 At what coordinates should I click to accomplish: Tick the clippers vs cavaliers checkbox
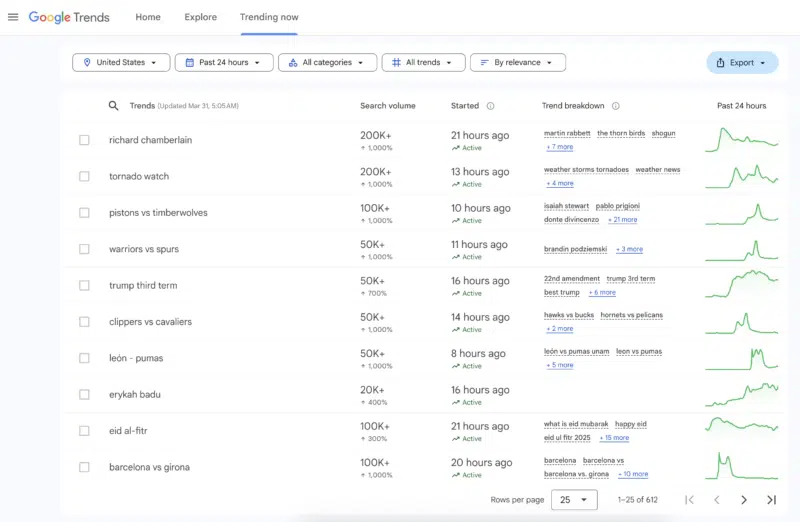click(x=84, y=321)
